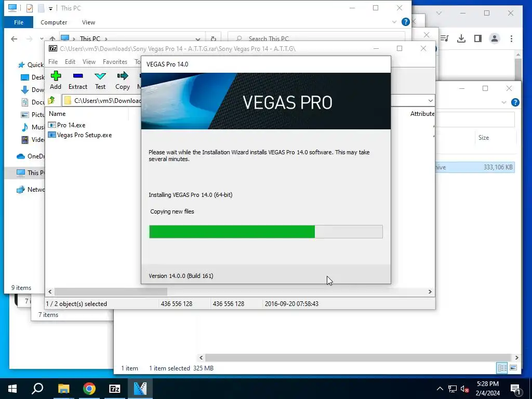Expand the This PC address bar dropdown
The width and height of the screenshot is (532, 399).
point(198,38)
